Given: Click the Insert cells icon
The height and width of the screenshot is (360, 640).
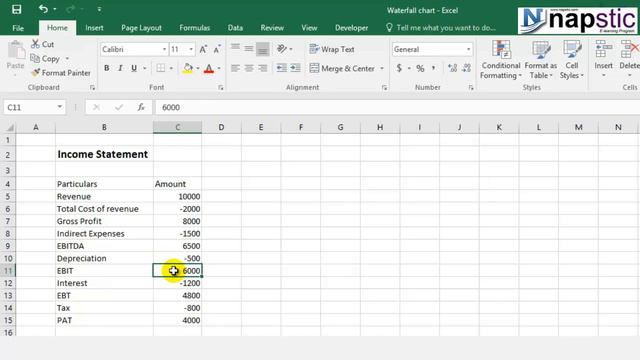Looking at the screenshot, I should tap(603, 50).
